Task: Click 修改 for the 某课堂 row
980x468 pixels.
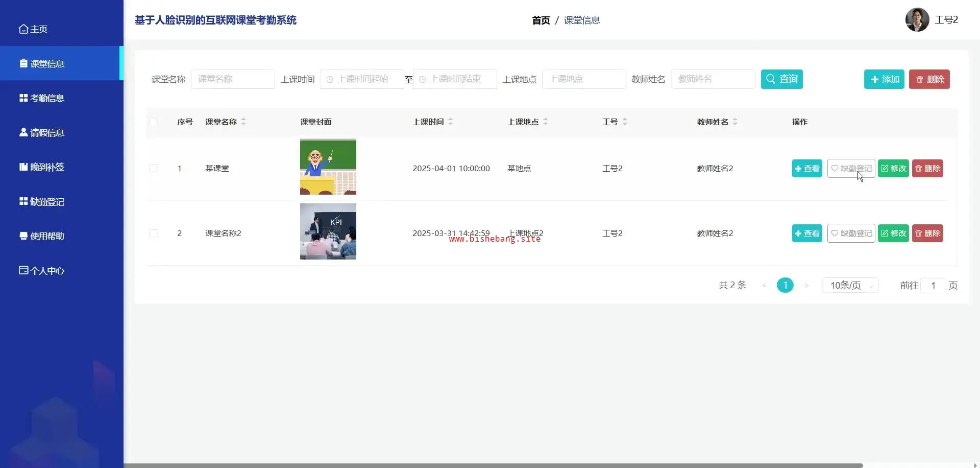Action: [893, 169]
